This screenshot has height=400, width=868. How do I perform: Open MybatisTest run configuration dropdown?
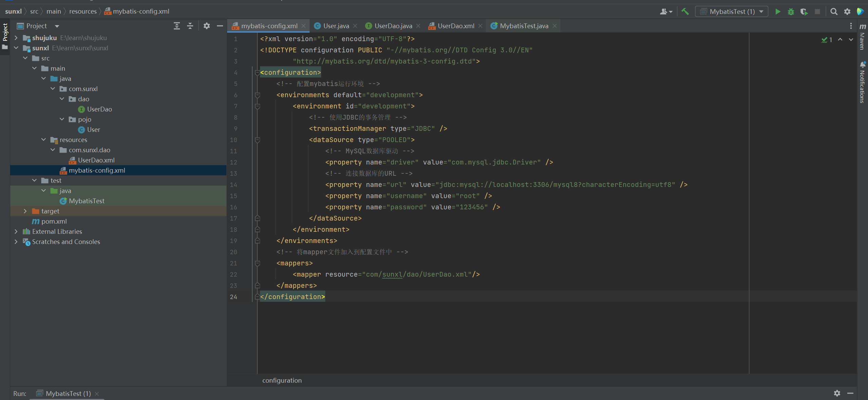[x=732, y=12]
